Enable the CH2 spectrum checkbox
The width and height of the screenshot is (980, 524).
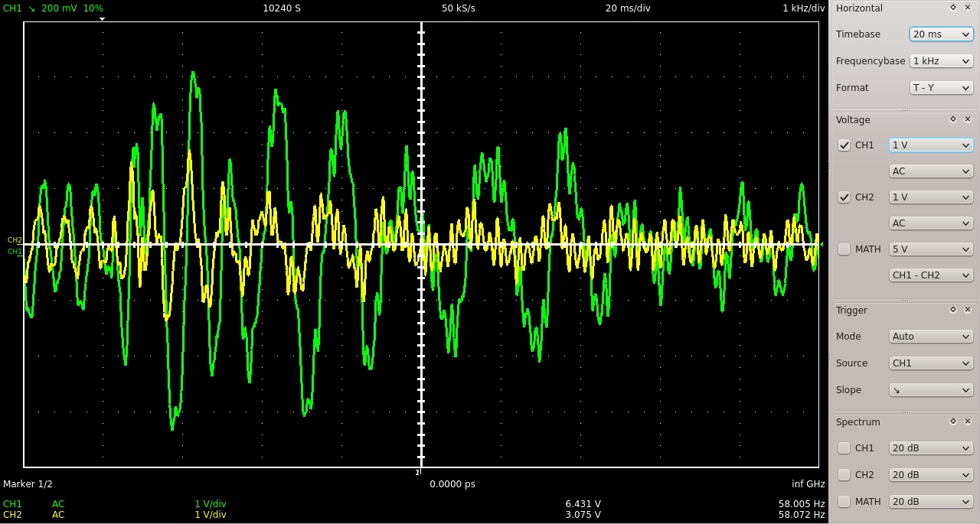[844, 475]
